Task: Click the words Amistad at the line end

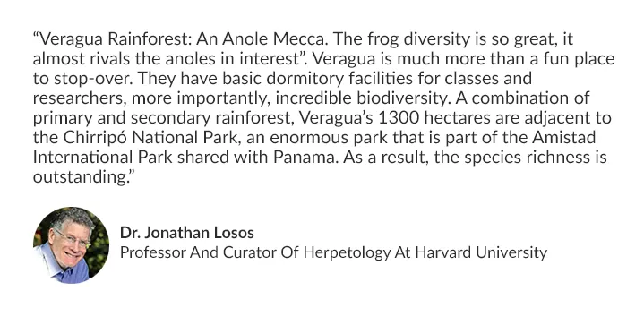Action: coord(563,138)
